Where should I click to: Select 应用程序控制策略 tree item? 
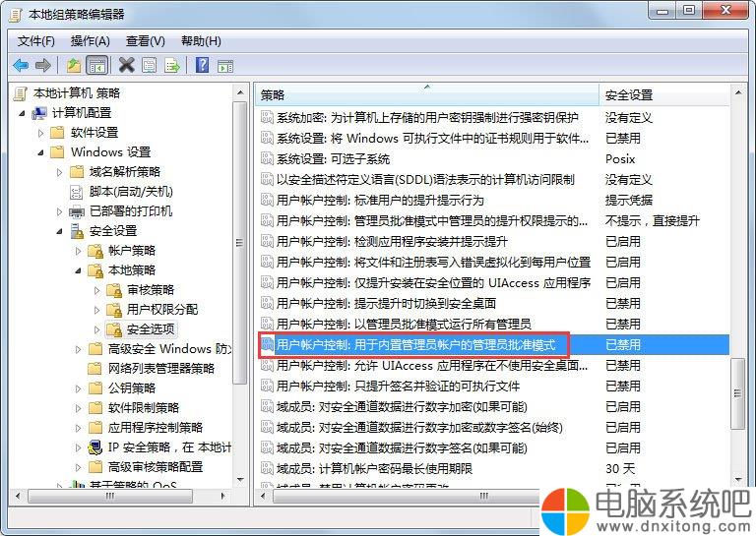click(156, 428)
